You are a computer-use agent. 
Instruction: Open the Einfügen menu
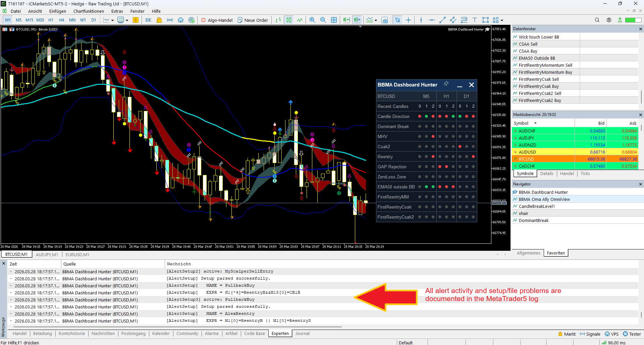pos(58,11)
